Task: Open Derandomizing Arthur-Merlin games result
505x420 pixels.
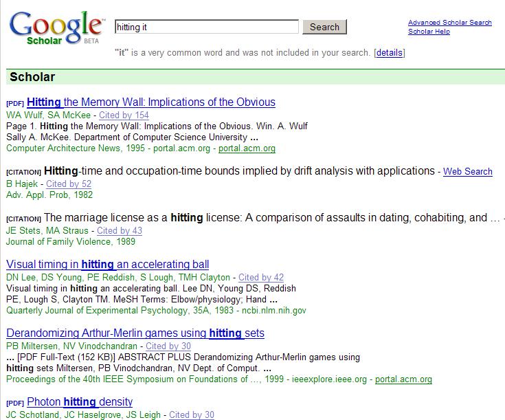Action: 135,333
